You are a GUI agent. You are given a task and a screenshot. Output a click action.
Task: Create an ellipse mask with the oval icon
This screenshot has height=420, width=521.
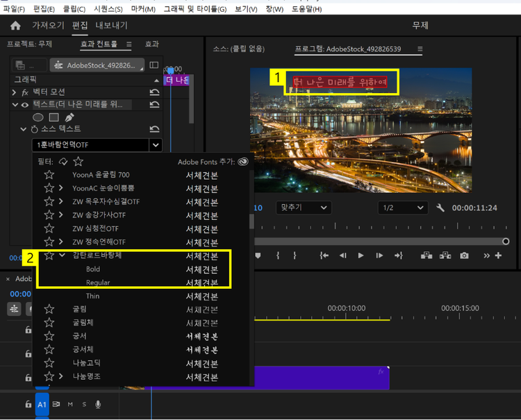pos(39,117)
